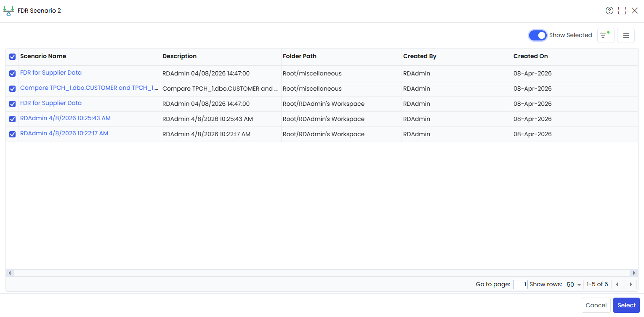The image size is (644, 317).
Task: Turn off the Show Selected toggle
Action: [x=538, y=35]
